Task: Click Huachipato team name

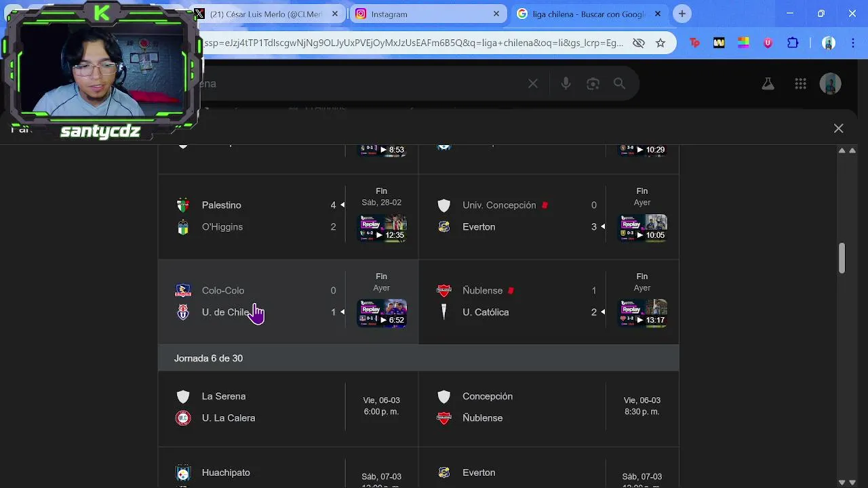Action: (226, 472)
